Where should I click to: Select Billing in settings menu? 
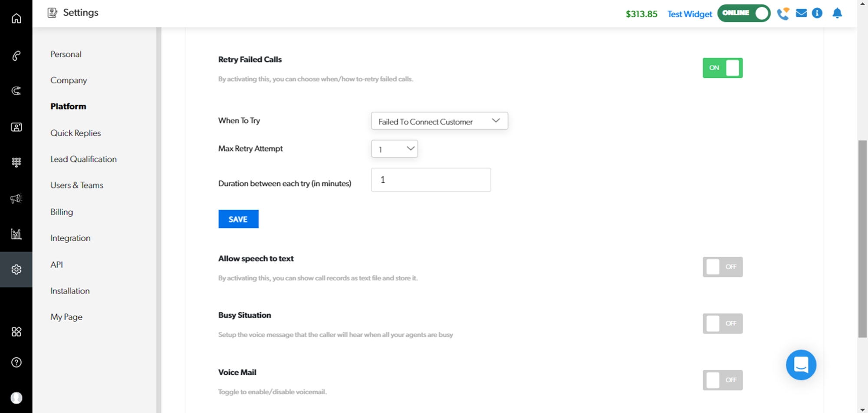click(x=62, y=212)
